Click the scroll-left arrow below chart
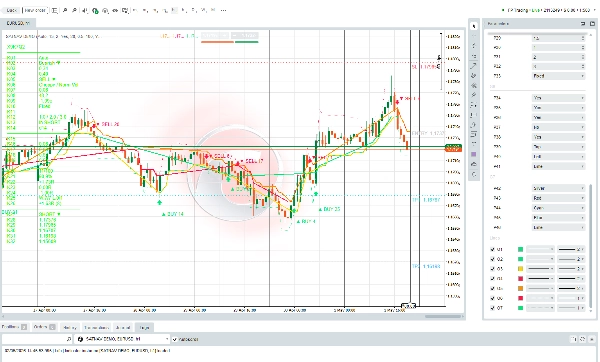Viewport: 600px width, 362px height. click(x=3, y=316)
